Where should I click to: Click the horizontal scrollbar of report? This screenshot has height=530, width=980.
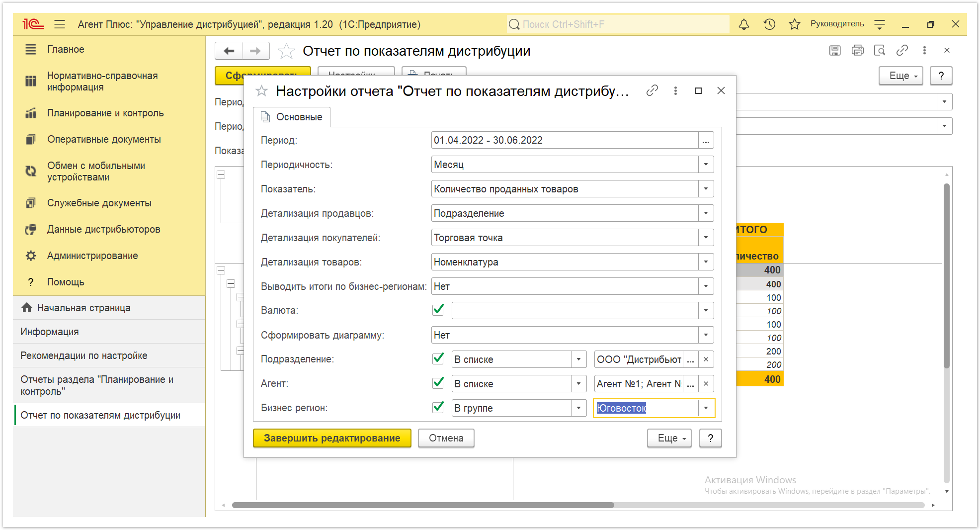click(x=423, y=505)
